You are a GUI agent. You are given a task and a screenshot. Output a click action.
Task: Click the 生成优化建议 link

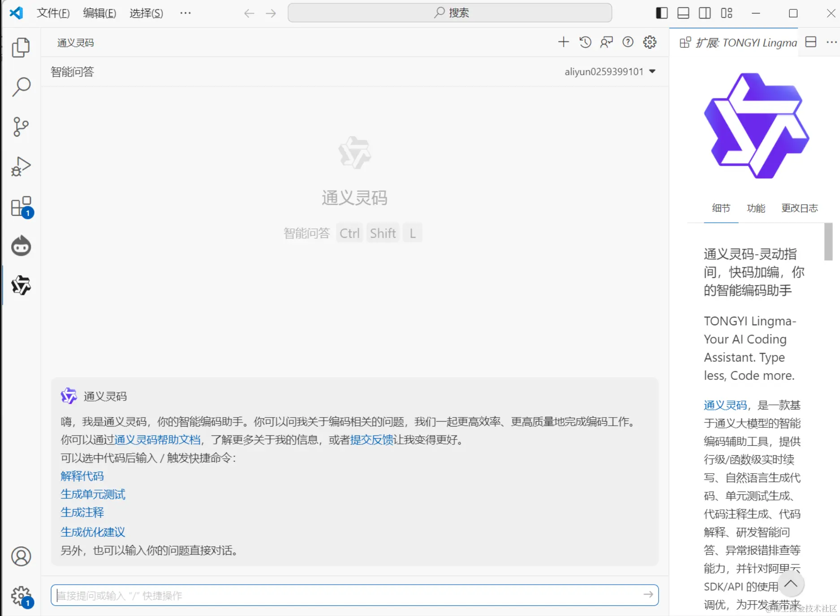93,532
